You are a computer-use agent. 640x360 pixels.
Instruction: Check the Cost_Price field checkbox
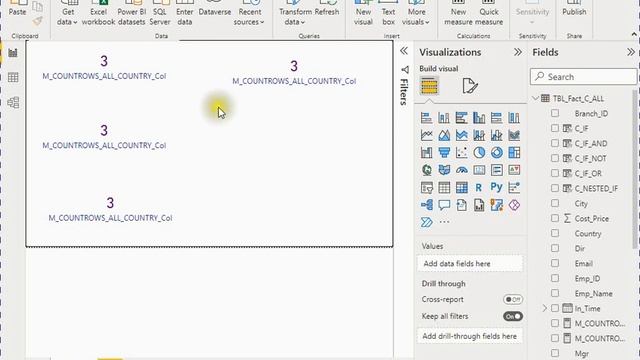[555, 218]
